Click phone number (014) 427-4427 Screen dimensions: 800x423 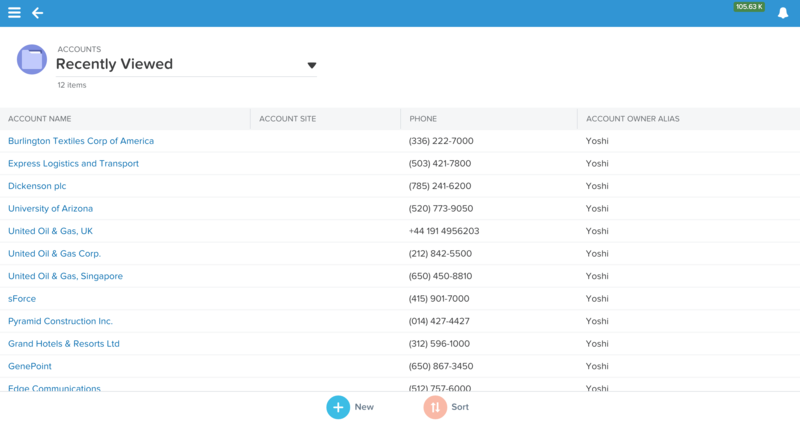pos(439,321)
